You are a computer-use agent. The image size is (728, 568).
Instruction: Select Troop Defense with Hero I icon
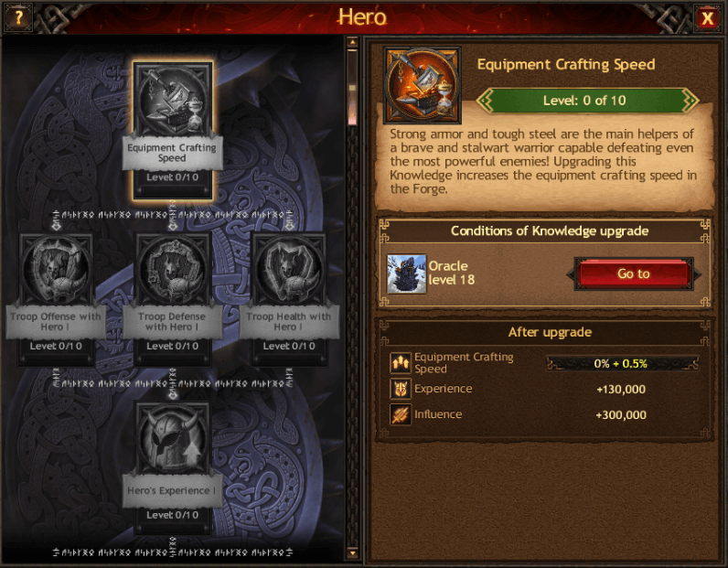172,270
